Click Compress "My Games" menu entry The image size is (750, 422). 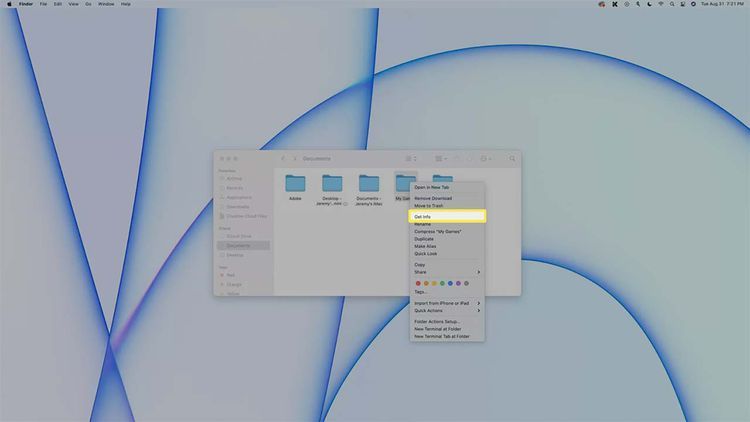point(437,232)
